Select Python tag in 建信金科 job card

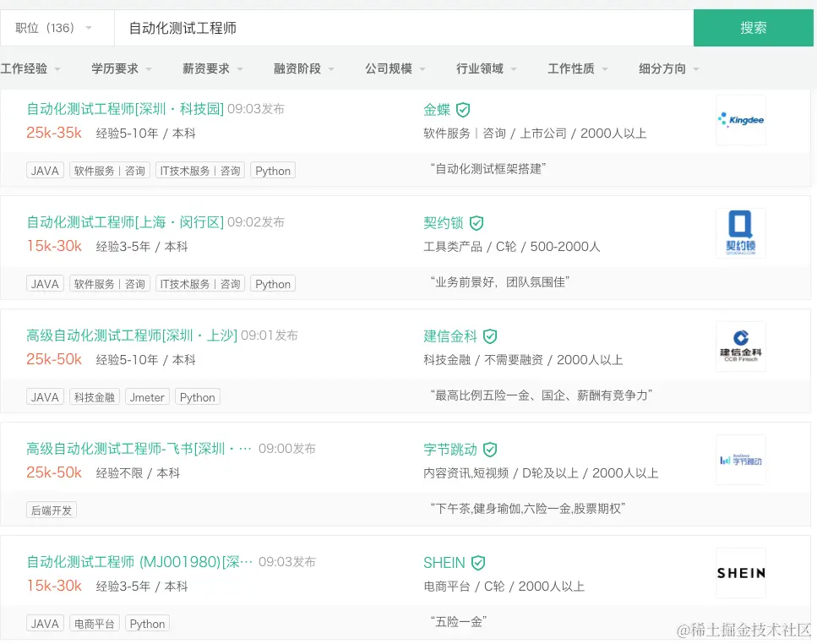coord(198,396)
